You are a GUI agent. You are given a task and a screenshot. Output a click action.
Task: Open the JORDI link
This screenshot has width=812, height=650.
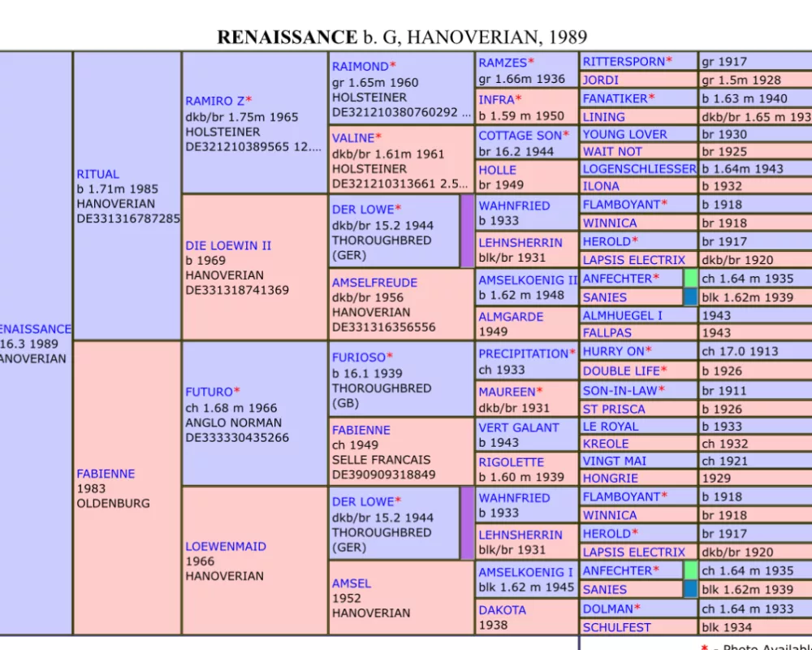pos(600,80)
